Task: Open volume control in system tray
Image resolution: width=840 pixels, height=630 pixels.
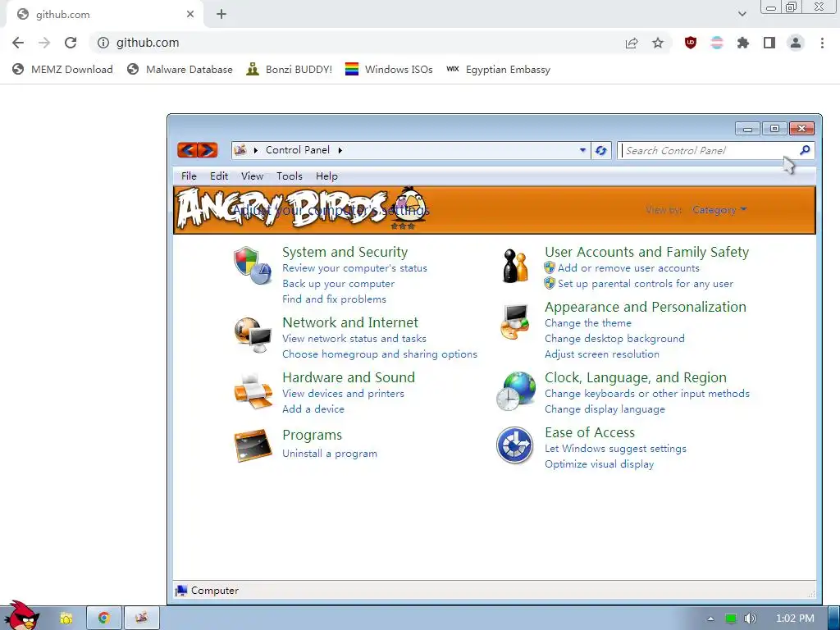Action: pos(750,619)
